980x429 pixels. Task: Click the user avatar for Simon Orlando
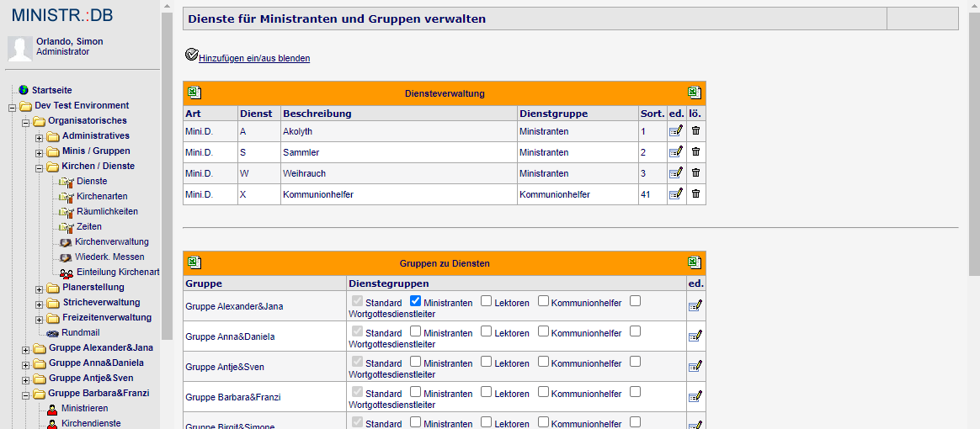[20, 49]
